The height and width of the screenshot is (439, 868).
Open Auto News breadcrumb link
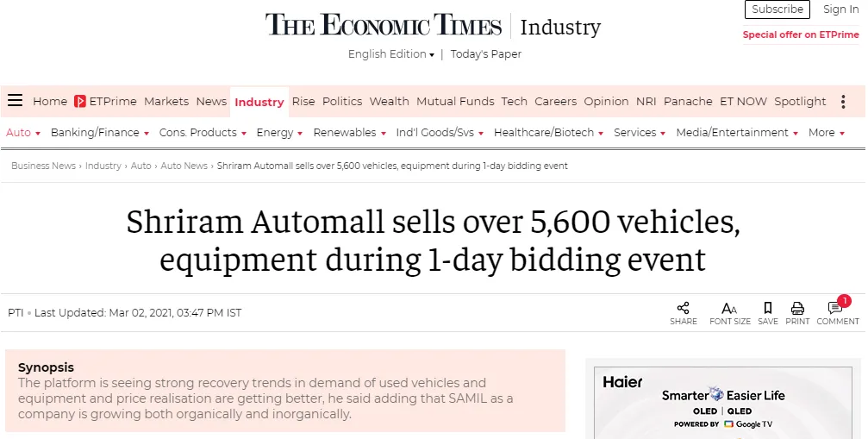[184, 166]
